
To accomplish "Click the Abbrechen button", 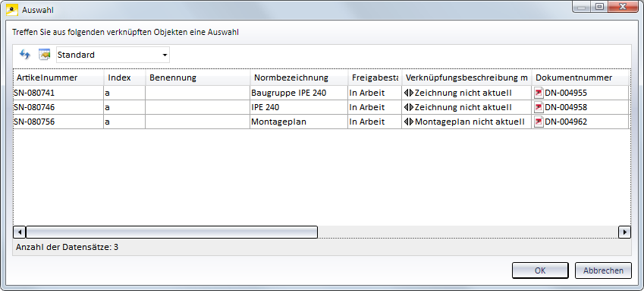I will [603, 270].
